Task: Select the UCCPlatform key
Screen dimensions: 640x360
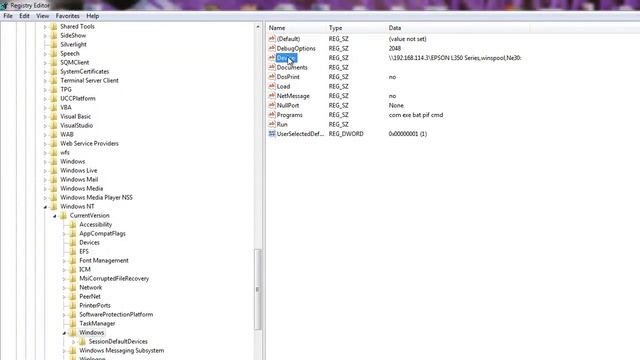Action: (78, 98)
